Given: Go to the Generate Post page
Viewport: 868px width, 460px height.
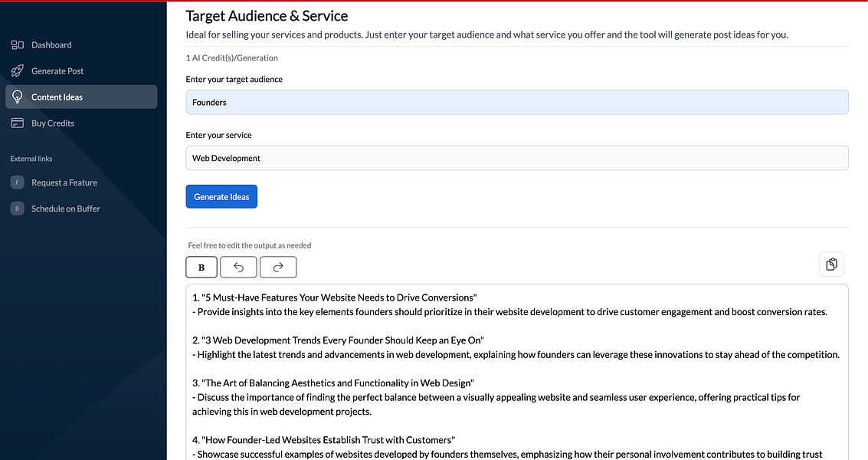Looking at the screenshot, I should tap(57, 71).
